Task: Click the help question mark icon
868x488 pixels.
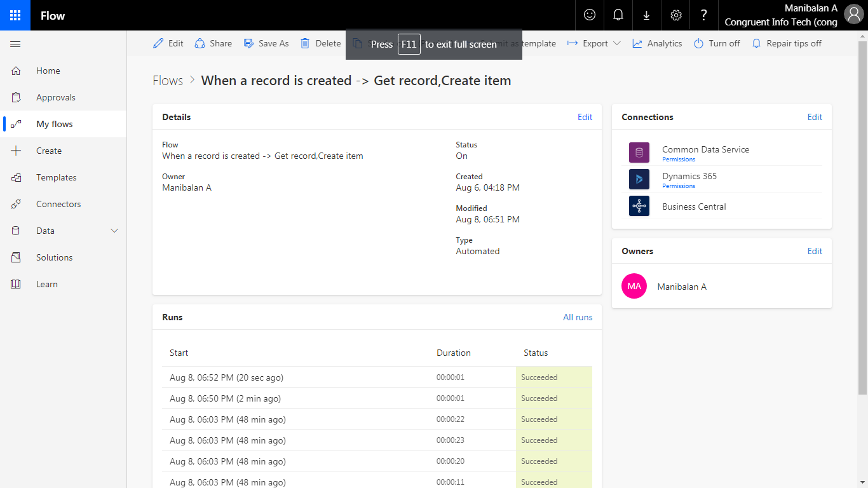Action: click(x=704, y=15)
